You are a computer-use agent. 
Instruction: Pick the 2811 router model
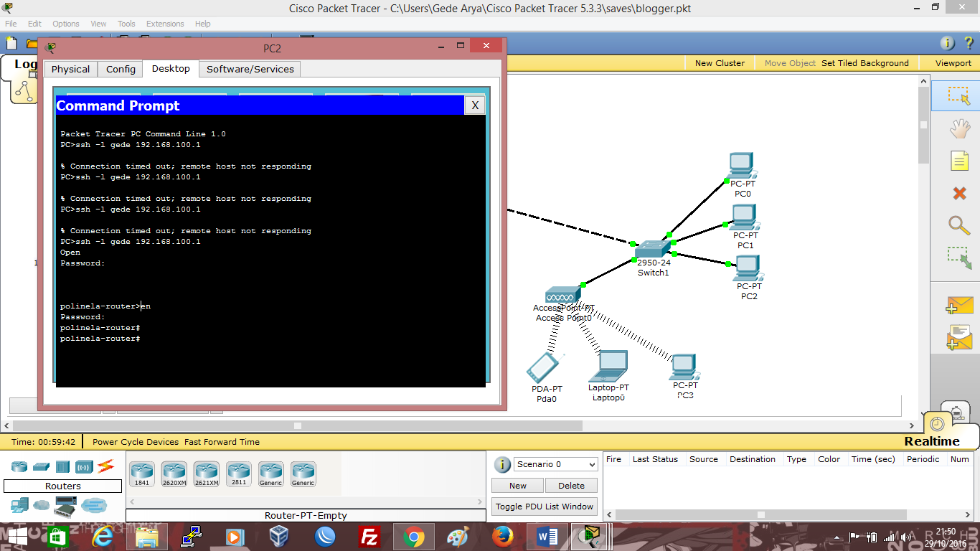pos(239,474)
